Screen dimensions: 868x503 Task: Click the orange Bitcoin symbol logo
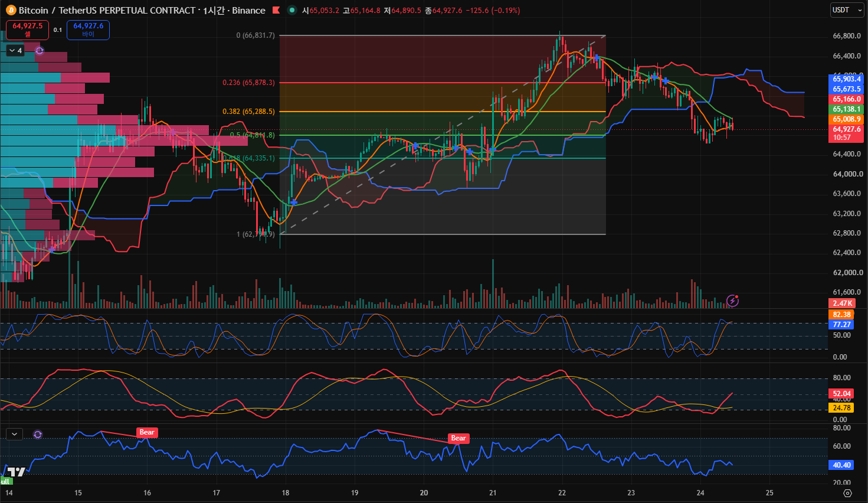11,10
